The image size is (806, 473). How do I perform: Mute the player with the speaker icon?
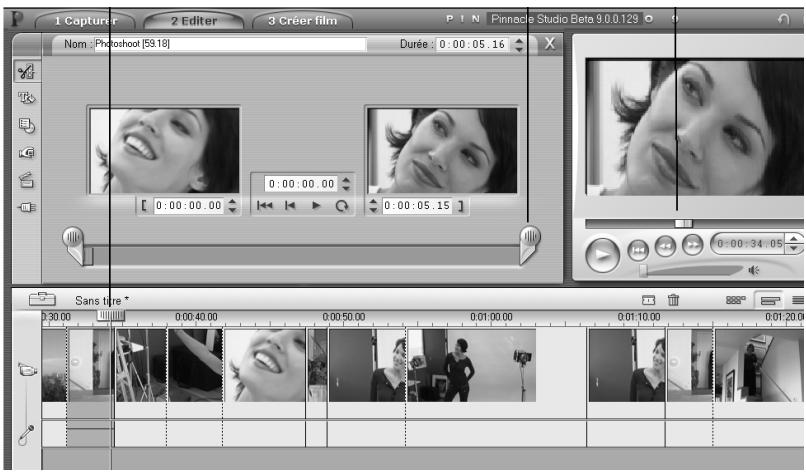pyautogui.click(x=754, y=270)
